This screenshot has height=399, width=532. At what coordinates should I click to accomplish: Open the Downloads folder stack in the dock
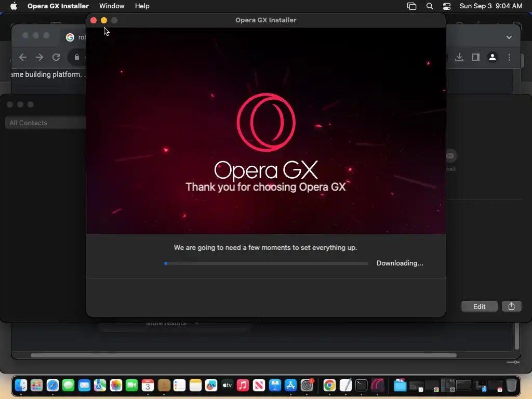click(400, 385)
